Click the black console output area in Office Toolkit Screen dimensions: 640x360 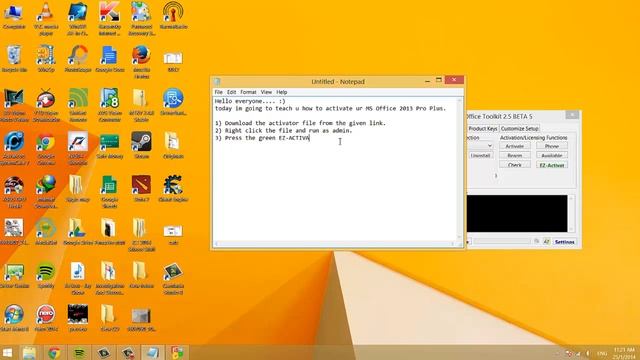pyautogui.click(x=517, y=213)
